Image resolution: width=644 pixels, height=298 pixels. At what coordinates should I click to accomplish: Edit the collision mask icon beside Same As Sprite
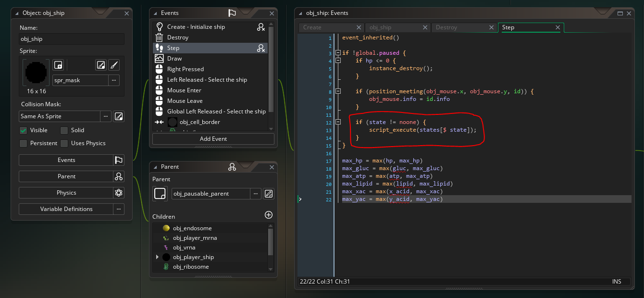[x=119, y=116]
